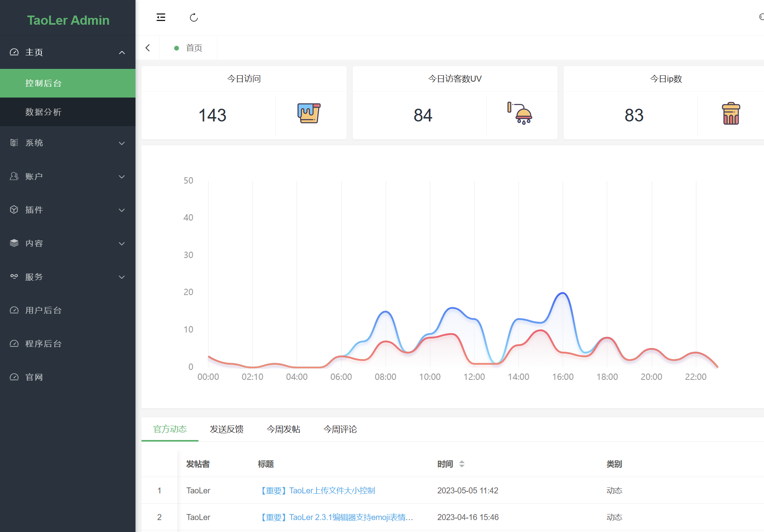Screen dimensions: 764x532
Task: Click the 08:00 label on chart axis
Action: pyautogui.click(x=385, y=377)
